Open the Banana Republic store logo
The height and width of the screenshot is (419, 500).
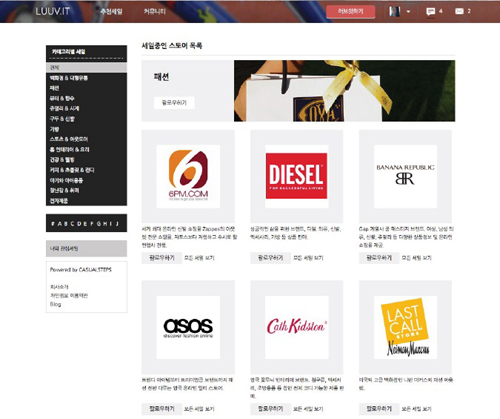tap(405, 176)
